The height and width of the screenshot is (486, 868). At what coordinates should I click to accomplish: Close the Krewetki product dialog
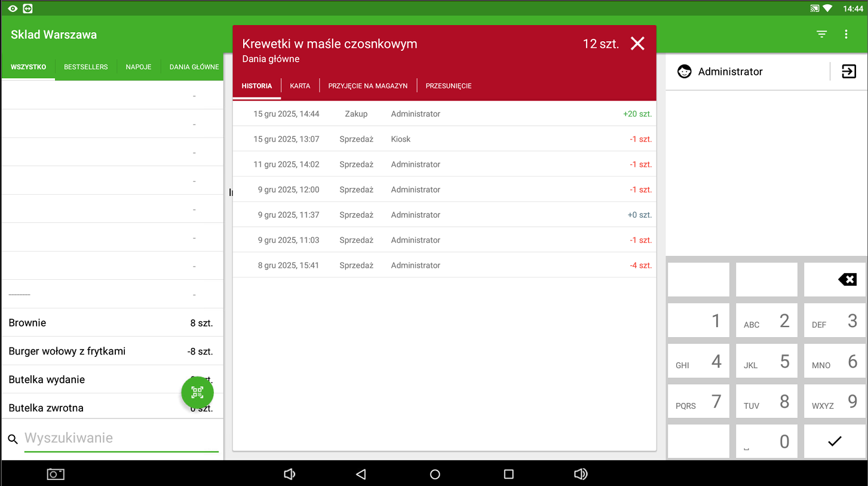[x=637, y=44]
